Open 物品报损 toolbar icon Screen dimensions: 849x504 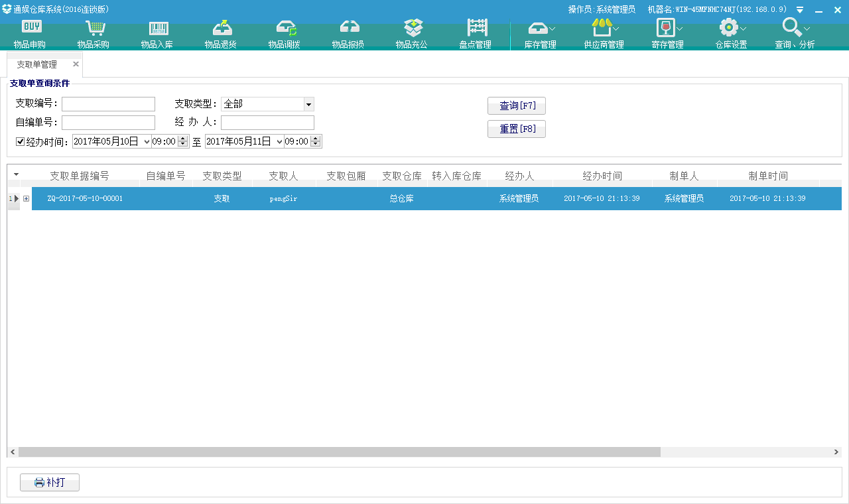click(x=348, y=33)
